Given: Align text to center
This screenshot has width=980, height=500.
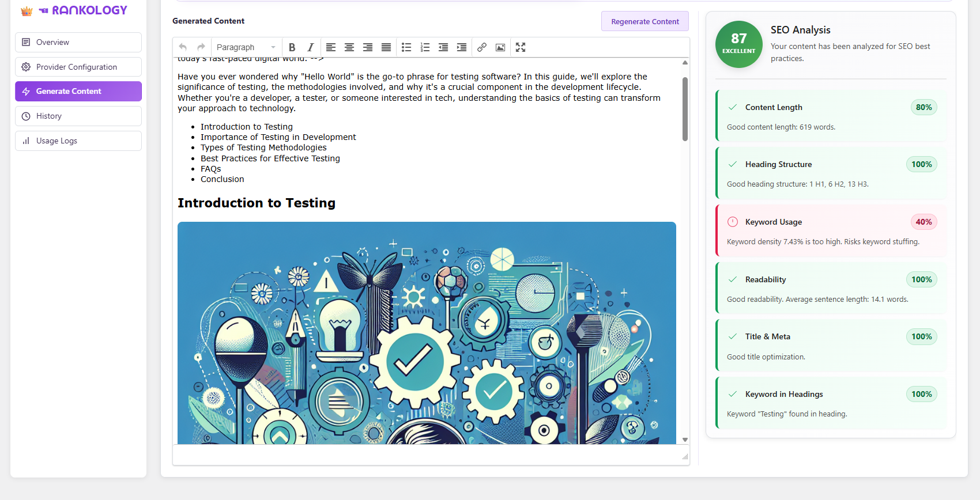Looking at the screenshot, I should (x=349, y=47).
